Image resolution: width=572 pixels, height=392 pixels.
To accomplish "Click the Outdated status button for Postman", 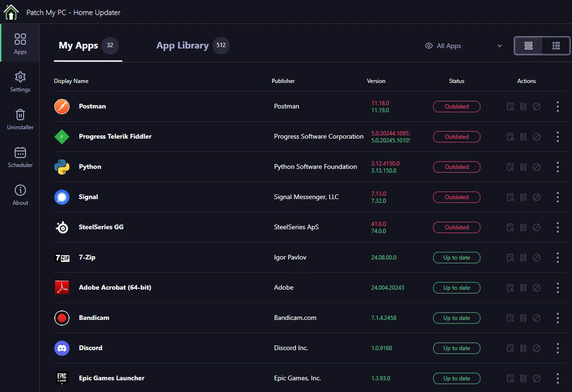I will click(457, 107).
